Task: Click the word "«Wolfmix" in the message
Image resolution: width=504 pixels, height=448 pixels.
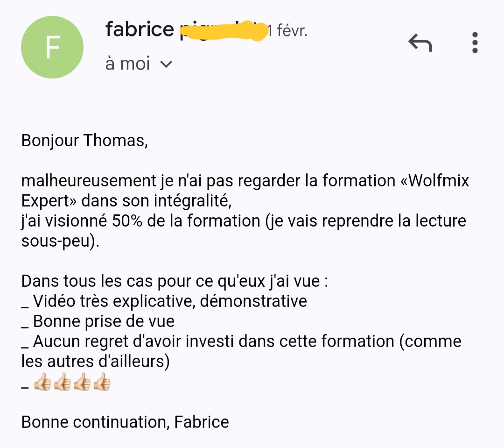Action: (x=434, y=181)
